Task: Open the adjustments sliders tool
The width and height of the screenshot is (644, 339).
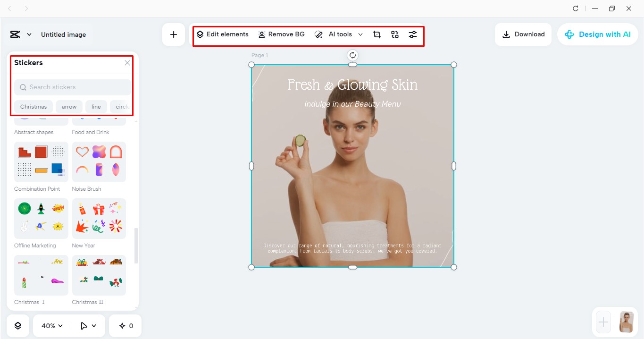Action: [x=413, y=34]
